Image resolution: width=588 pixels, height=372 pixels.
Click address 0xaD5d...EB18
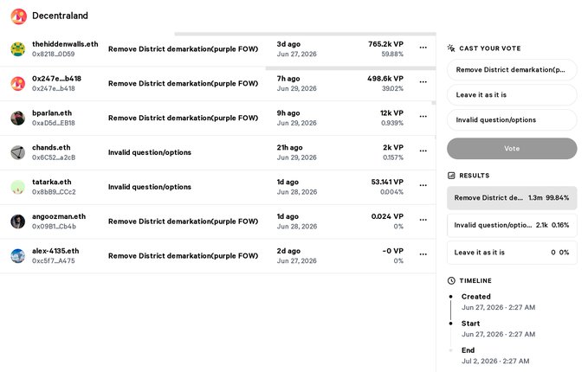pyautogui.click(x=53, y=123)
